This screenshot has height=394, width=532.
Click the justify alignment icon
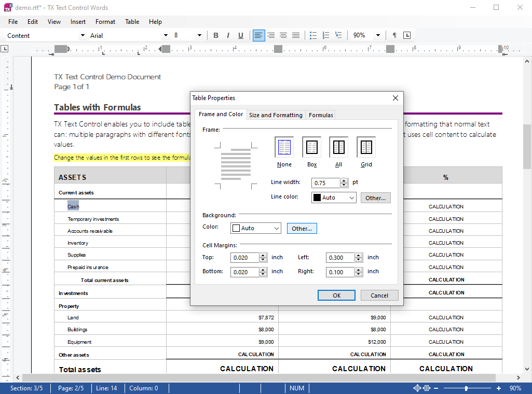pos(296,35)
